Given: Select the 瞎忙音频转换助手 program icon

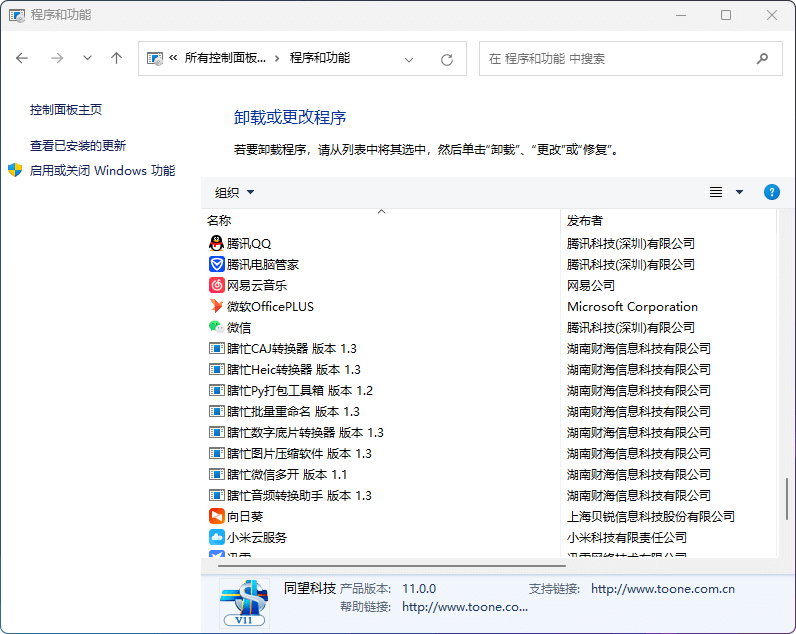Looking at the screenshot, I should pos(216,495).
